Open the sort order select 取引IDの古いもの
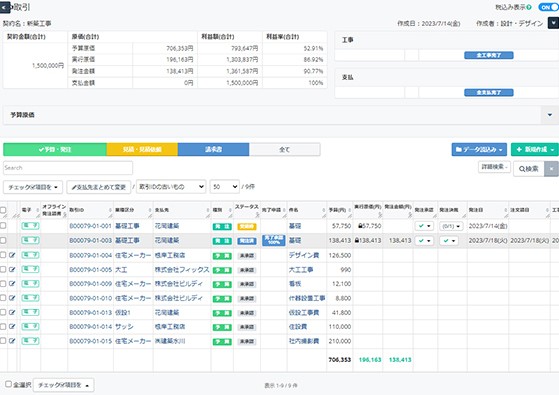The image size is (559, 395). click(x=171, y=186)
